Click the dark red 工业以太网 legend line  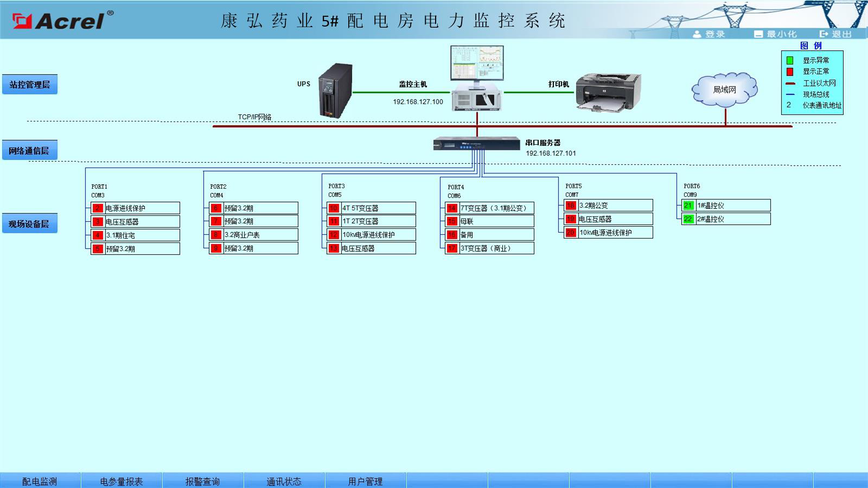790,84
